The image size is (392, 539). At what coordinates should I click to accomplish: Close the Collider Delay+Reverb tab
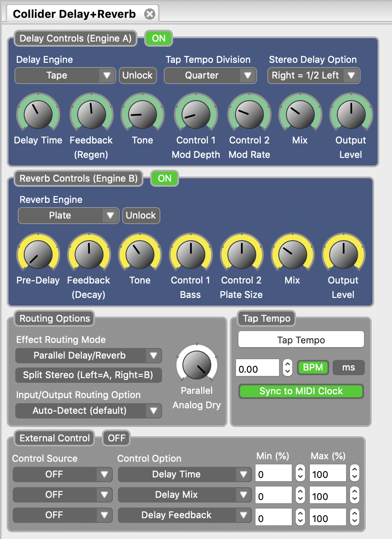tap(149, 14)
